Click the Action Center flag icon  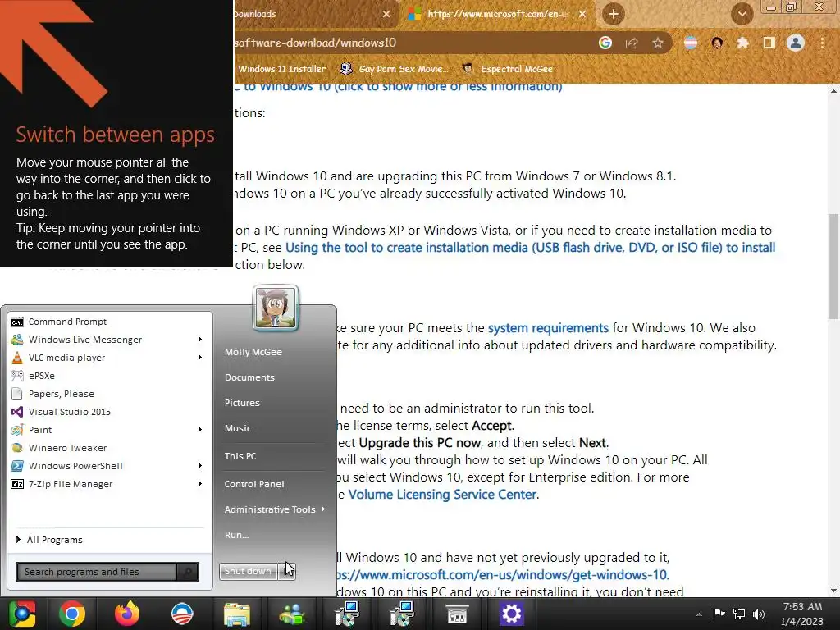(x=719, y=614)
